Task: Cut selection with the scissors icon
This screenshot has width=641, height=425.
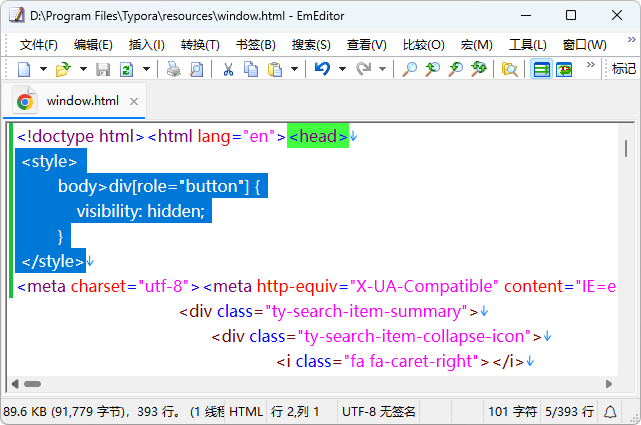Action: [228, 69]
